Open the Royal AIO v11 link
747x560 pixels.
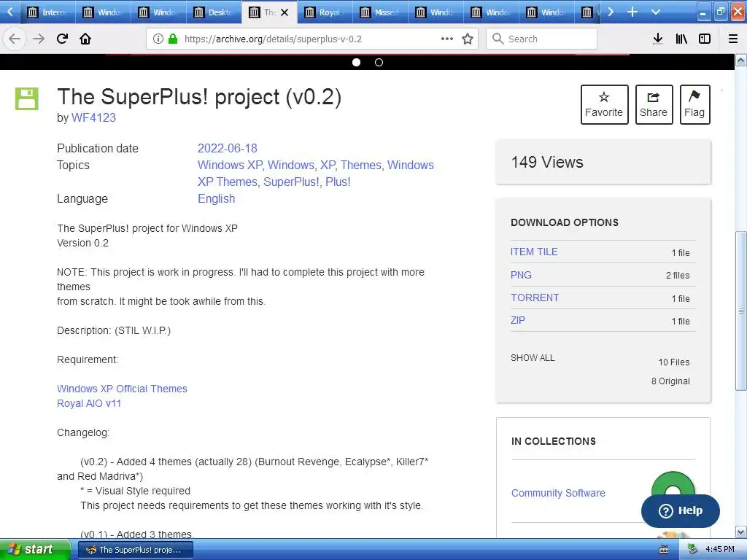(x=89, y=403)
